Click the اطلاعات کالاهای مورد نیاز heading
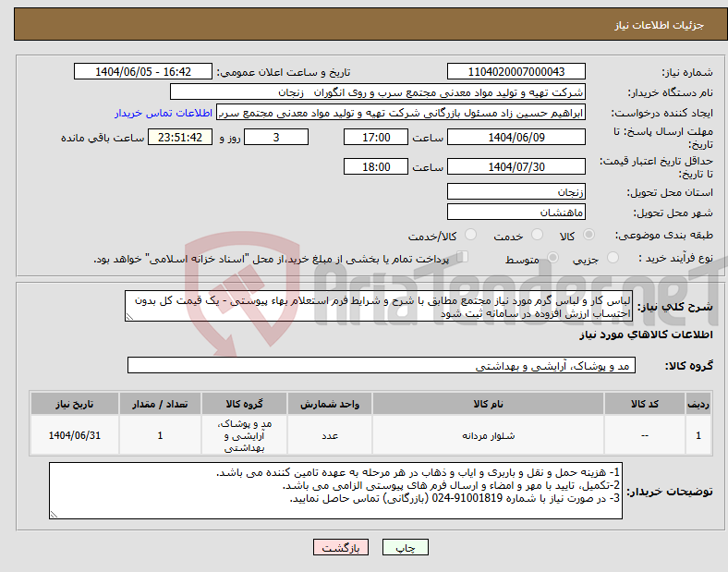Image resolution: width=728 pixels, height=572 pixels. click(x=646, y=335)
